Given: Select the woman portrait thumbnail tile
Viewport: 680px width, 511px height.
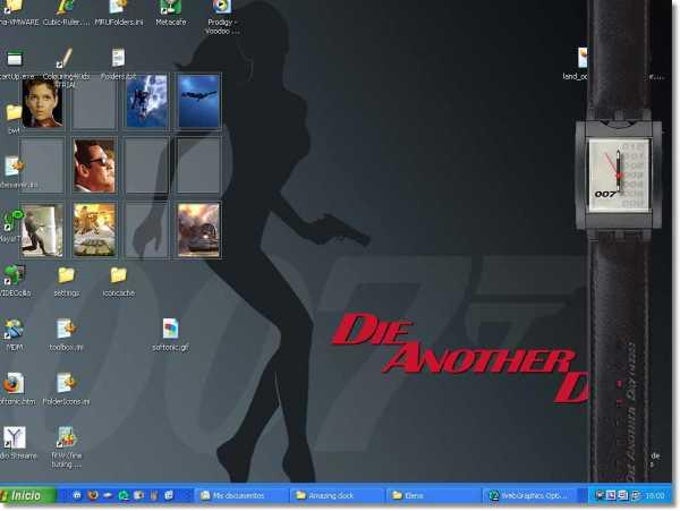Looking at the screenshot, I should [42, 102].
